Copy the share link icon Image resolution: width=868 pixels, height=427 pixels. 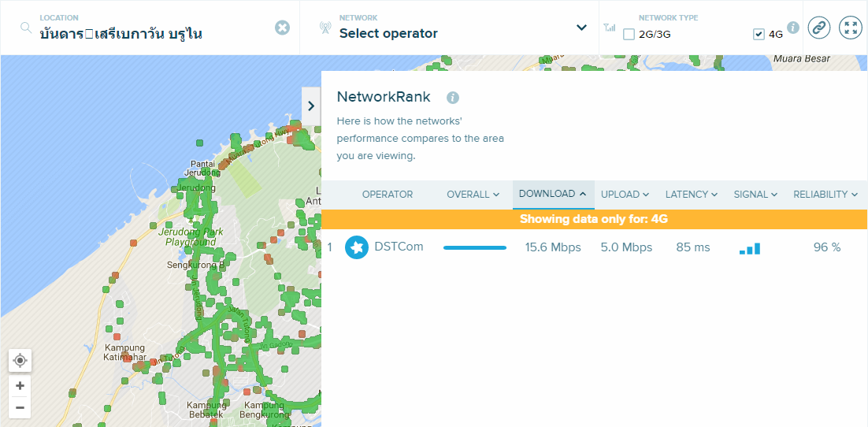click(x=819, y=27)
